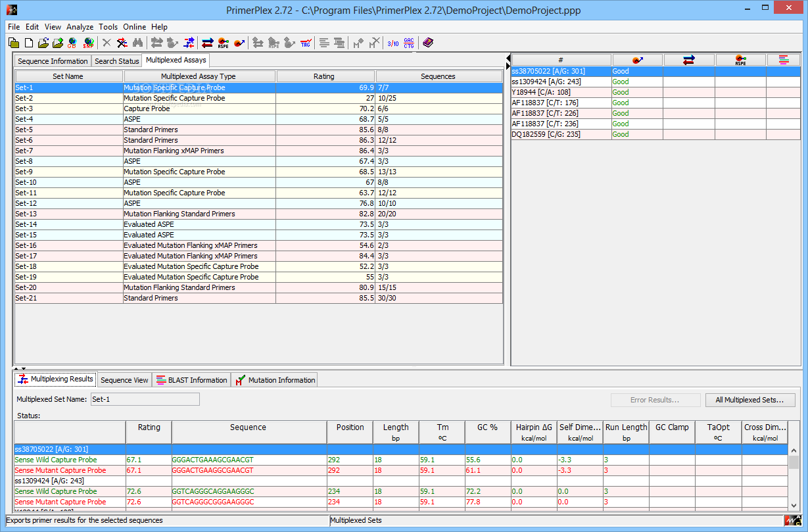Screen dimensions: 808x532
Task: Click the results table scrollbar up arrow
Action: point(794,450)
